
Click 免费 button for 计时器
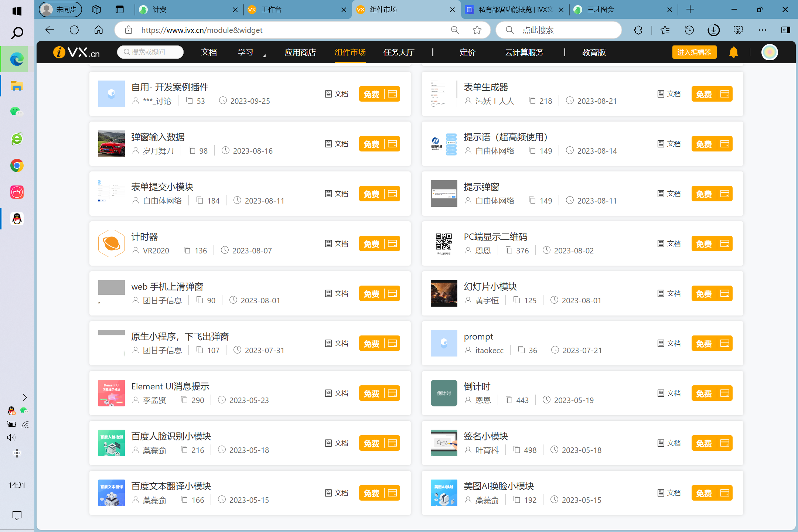pos(379,243)
